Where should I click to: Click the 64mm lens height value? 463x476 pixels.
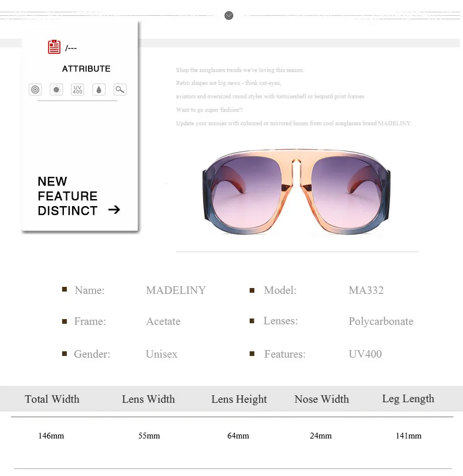click(x=238, y=436)
